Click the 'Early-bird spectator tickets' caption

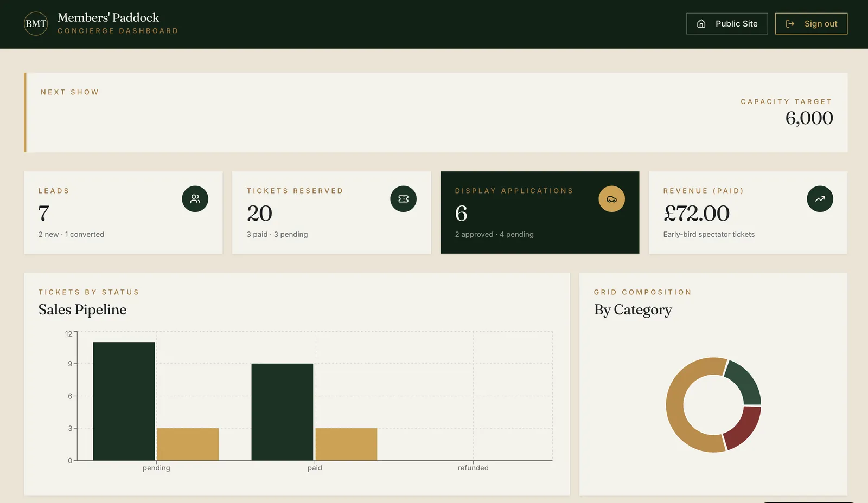(x=709, y=234)
